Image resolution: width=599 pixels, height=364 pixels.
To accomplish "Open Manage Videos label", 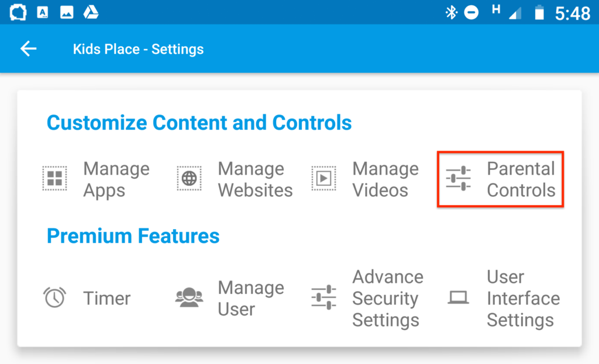I will [x=385, y=179].
